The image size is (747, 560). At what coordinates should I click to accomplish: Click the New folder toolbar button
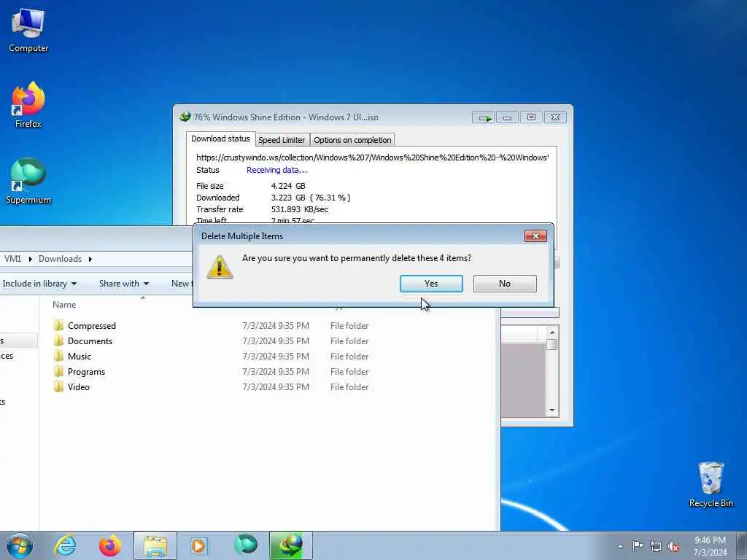coord(182,284)
